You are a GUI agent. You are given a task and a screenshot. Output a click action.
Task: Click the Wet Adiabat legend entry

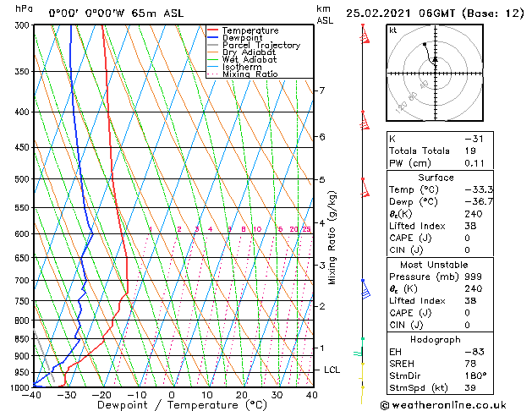(242, 59)
